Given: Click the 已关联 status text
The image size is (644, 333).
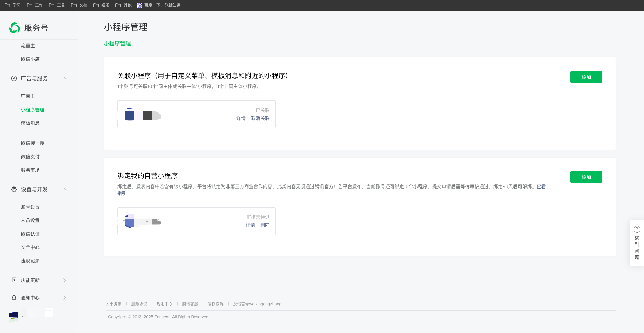Looking at the screenshot, I should click(263, 110).
